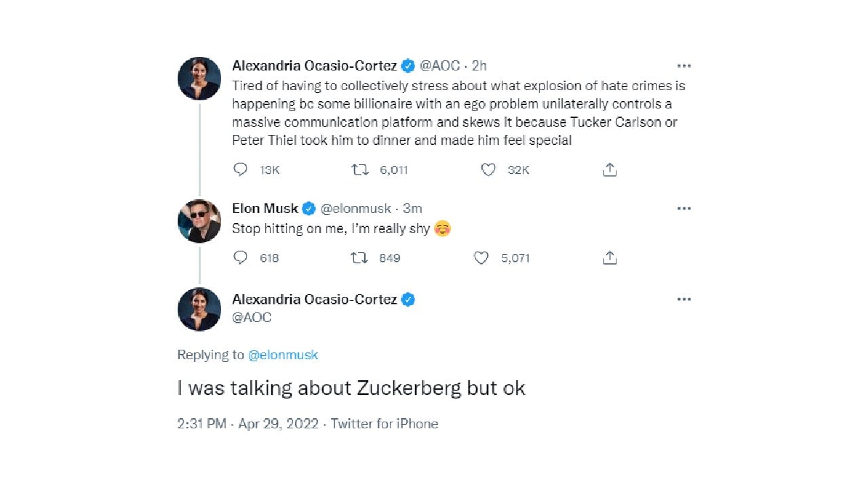The height and width of the screenshot is (488, 868).
Task: Click the reply icon on AOC's first tweet
Action: point(240,170)
